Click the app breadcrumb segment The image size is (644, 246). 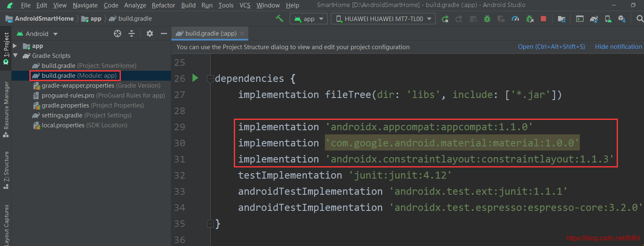pyautogui.click(x=91, y=19)
